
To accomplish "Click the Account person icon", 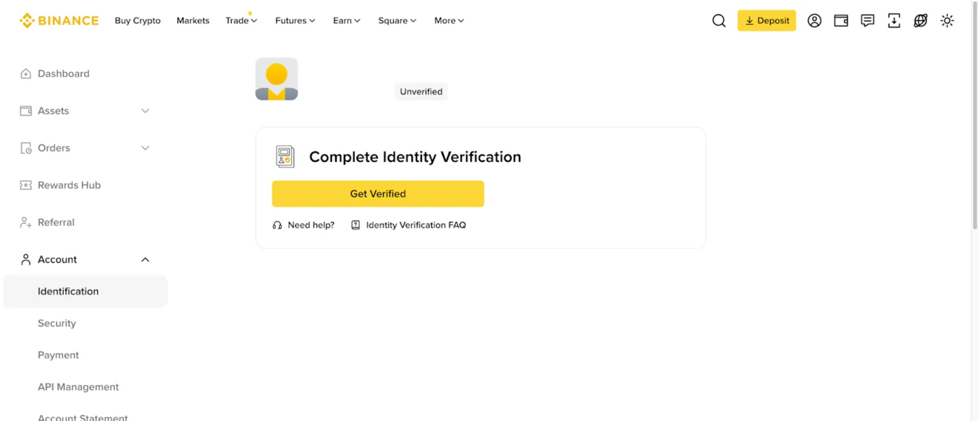I will point(26,259).
